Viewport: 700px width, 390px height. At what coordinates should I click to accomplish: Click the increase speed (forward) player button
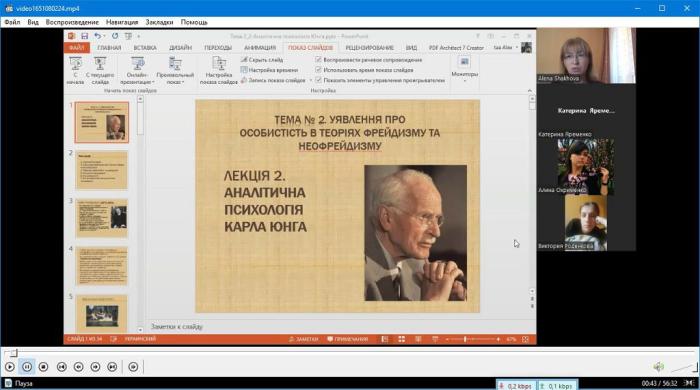95,367
